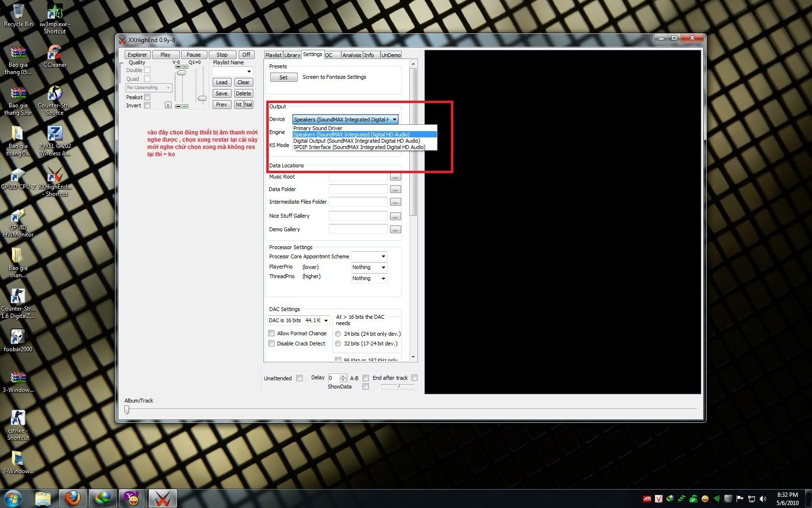This screenshot has width=812, height=508.
Task: Select 24 bits (24 bit only dev.) radio
Action: pyautogui.click(x=338, y=334)
